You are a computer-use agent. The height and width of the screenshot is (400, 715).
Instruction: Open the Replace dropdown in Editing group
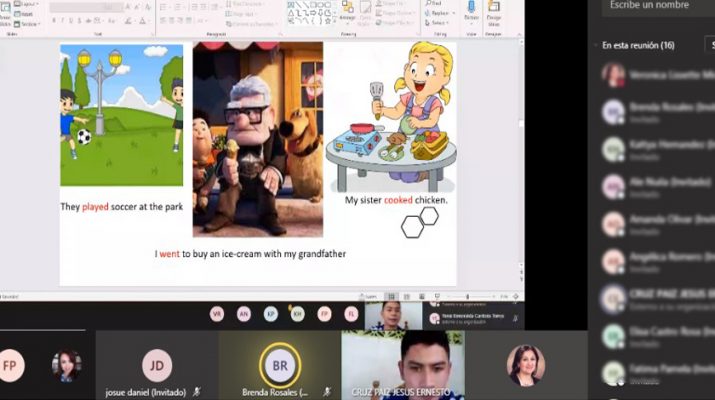[438, 13]
